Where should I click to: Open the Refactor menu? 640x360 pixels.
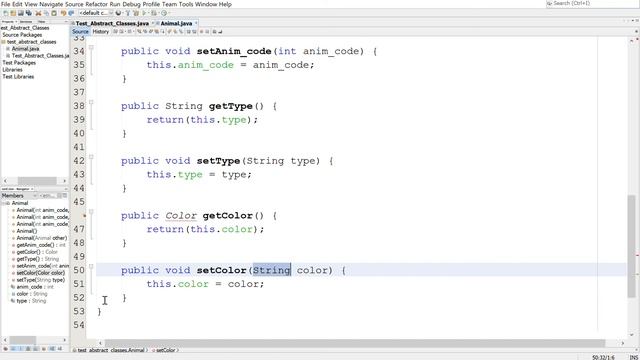coord(97,4)
